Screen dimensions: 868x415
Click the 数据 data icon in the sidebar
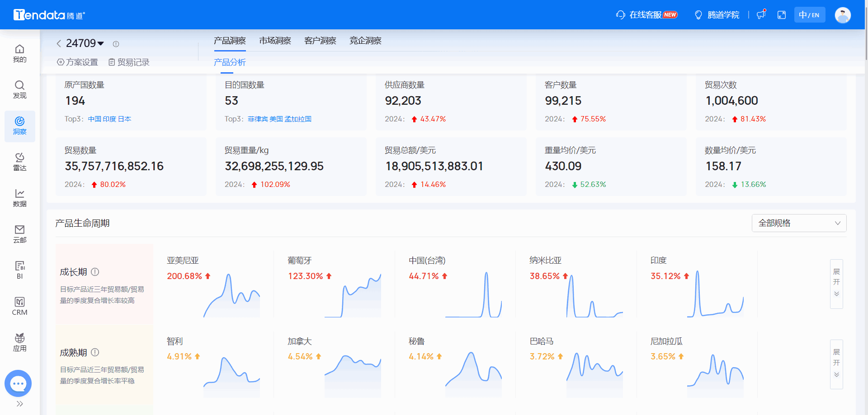tap(19, 197)
